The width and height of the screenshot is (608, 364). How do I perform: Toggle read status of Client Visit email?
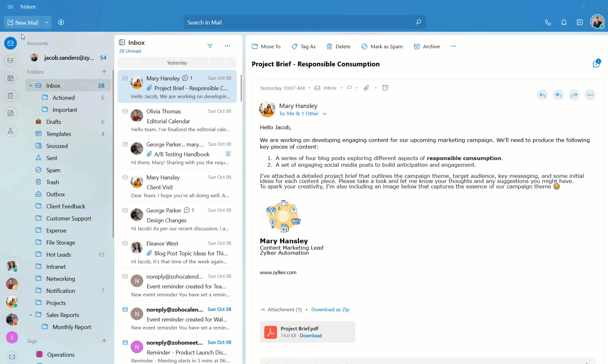pyautogui.click(x=125, y=178)
